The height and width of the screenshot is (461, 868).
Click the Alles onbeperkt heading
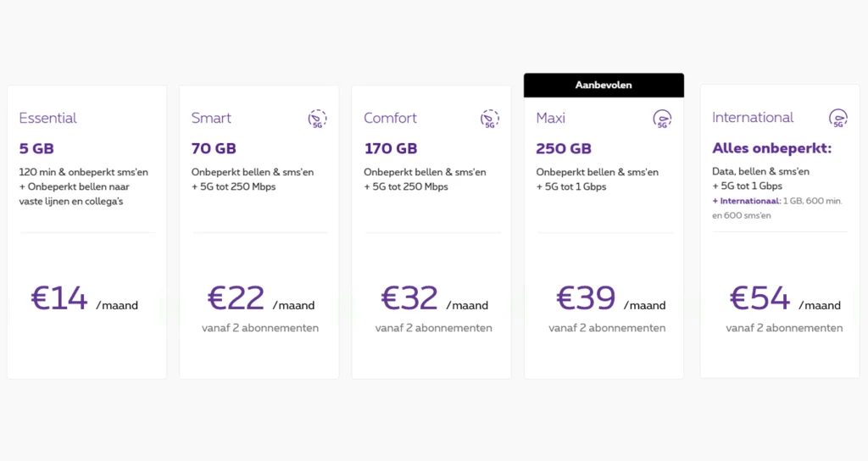771,148
